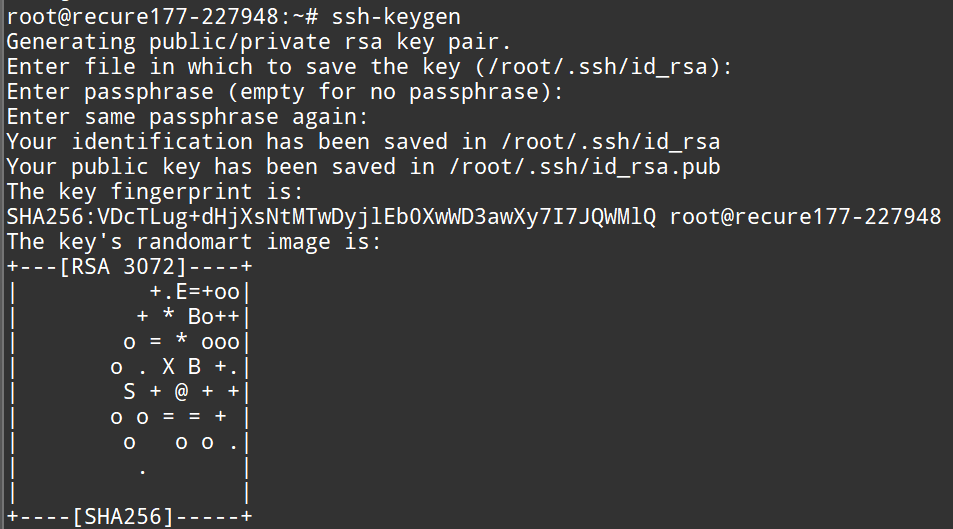The width and height of the screenshot is (953, 529).
Task: Click the "S" character in the randomart
Action: pyautogui.click(x=129, y=392)
